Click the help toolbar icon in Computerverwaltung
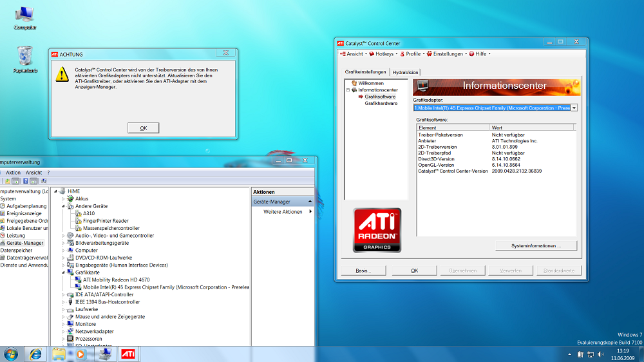 coord(26,181)
